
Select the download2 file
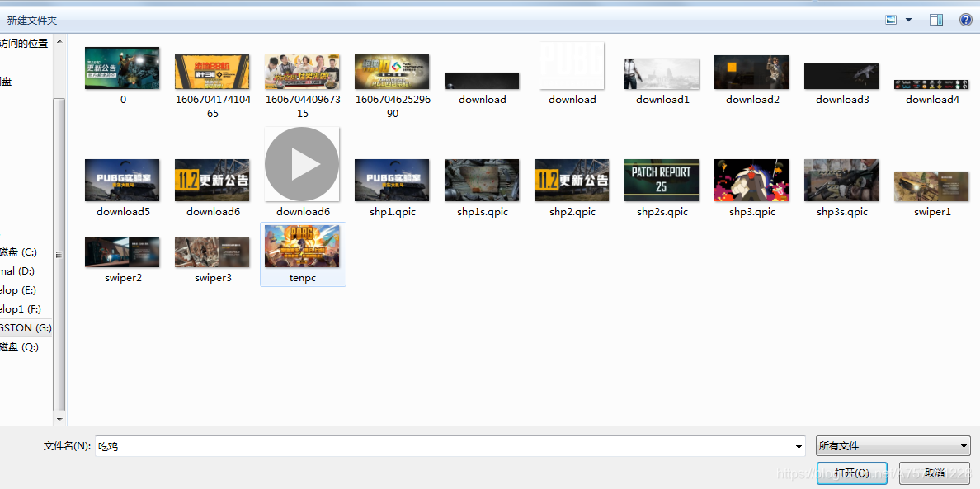[x=751, y=79]
